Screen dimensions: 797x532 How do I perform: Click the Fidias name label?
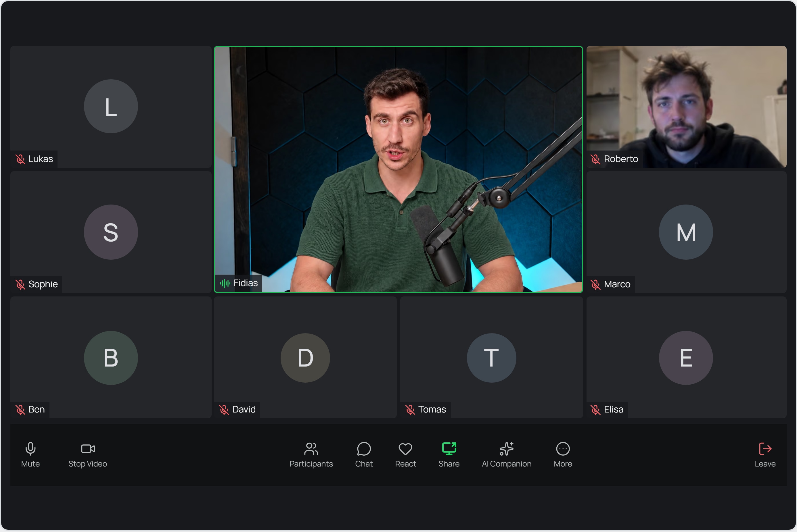click(246, 283)
